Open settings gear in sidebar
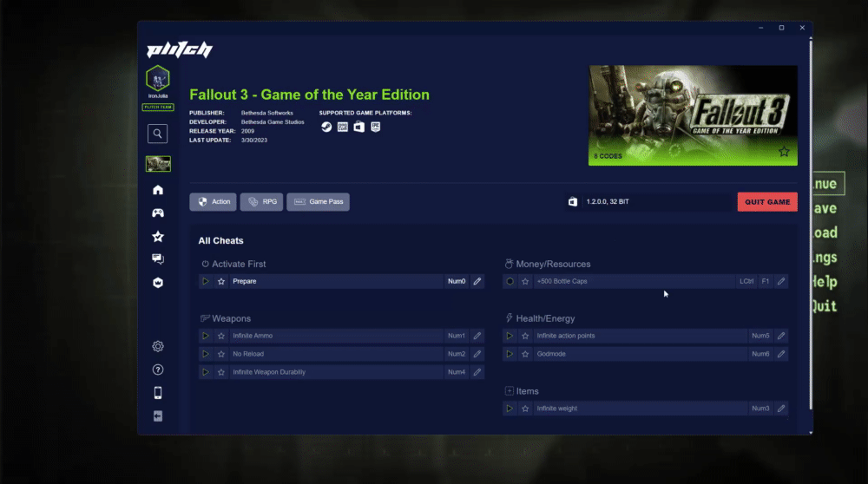 [158, 346]
